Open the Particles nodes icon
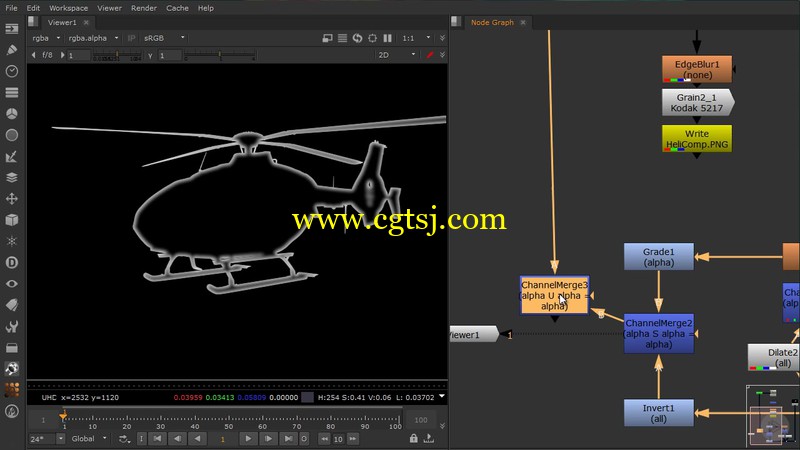The height and width of the screenshot is (450, 800). click(x=11, y=241)
